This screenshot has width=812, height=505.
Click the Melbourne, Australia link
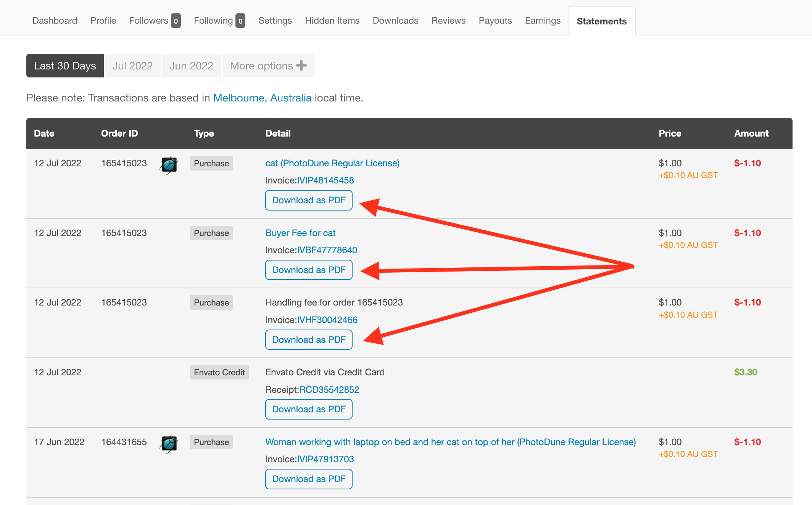click(262, 98)
